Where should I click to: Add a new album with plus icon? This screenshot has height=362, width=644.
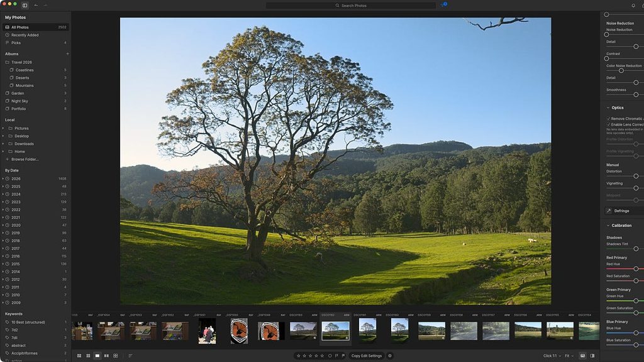[67, 54]
